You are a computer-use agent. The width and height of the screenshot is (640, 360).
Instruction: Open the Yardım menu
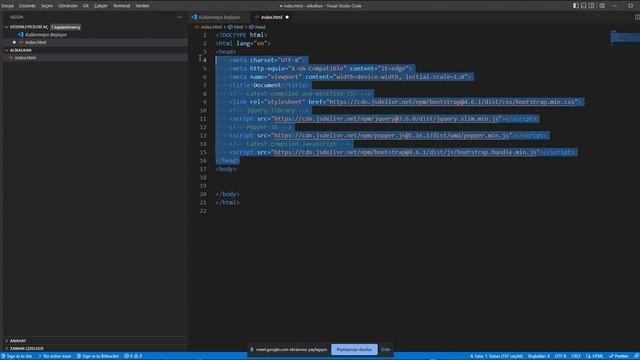point(142,6)
